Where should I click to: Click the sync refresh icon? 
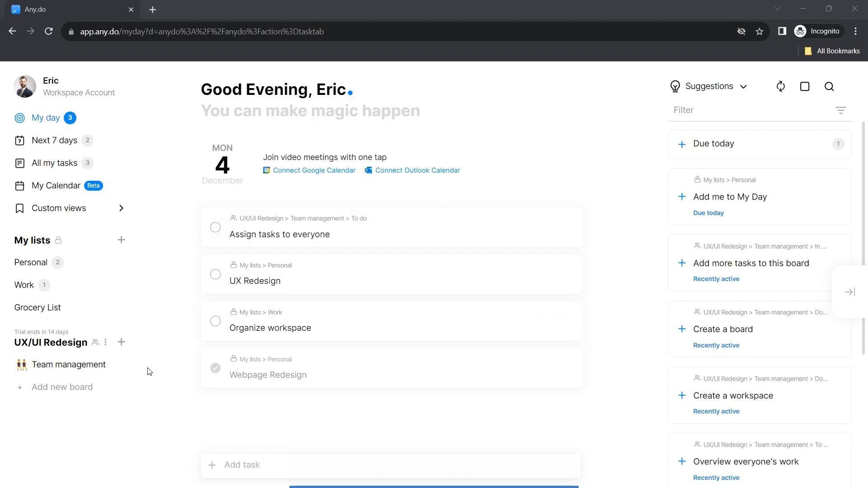[781, 87]
